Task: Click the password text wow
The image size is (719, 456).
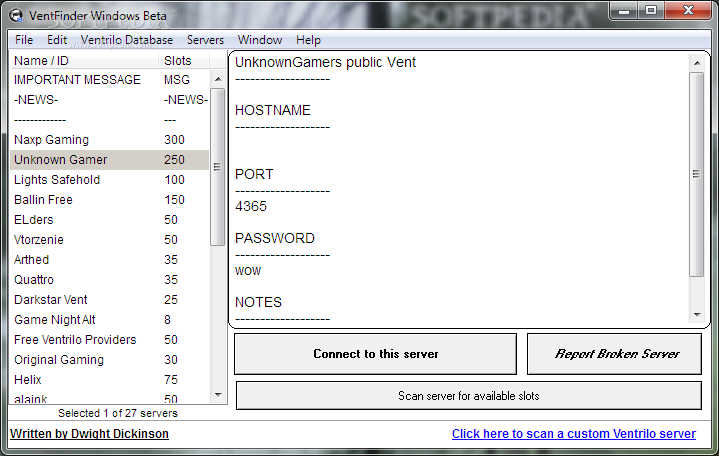Action: click(x=248, y=271)
